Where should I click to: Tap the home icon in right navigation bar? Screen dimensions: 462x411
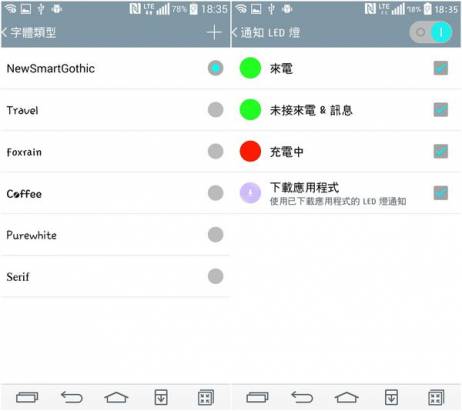click(347, 397)
